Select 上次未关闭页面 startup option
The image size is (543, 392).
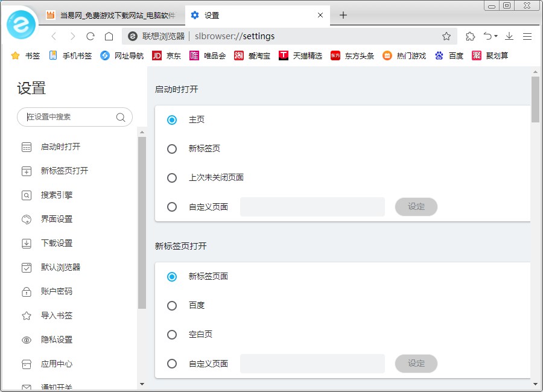[x=172, y=178]
